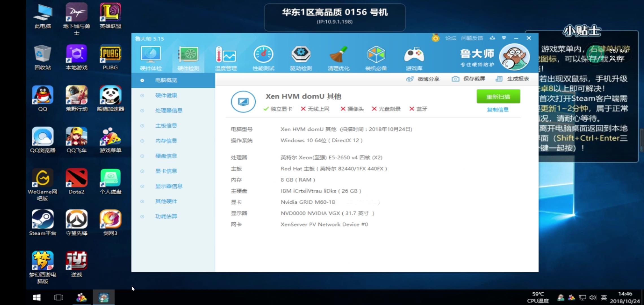Click the 蓝牙 status indicator
644x305 pixels.
[x=418, y=109]
